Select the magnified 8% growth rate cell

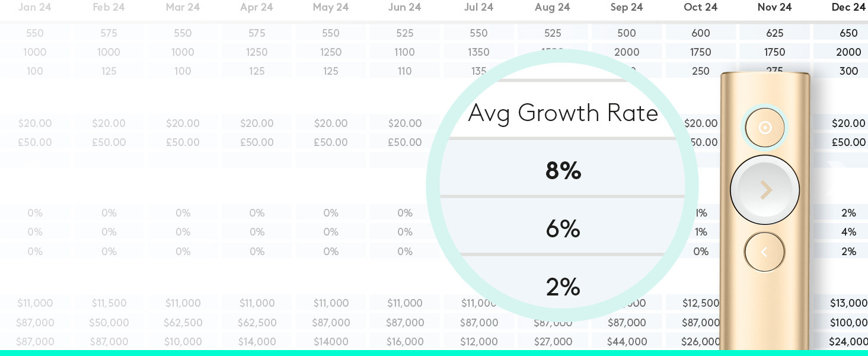pos(563,170)
